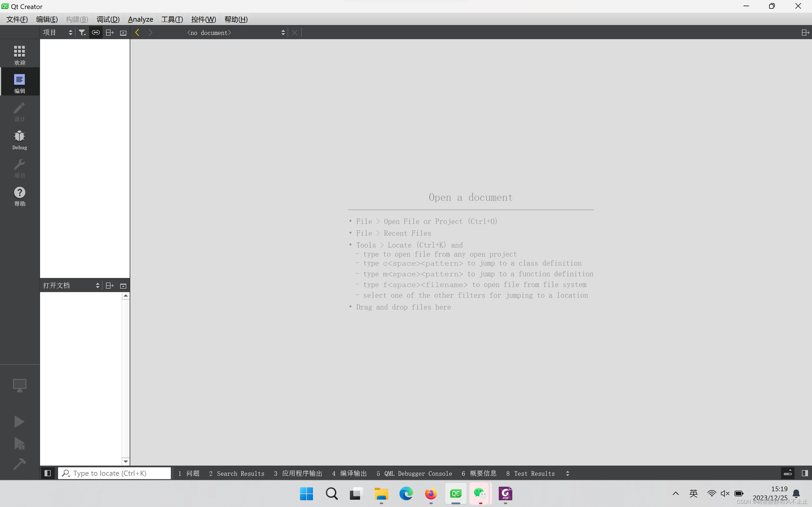Select the 项目 mode icon in sidebar
The width and height of the screenshot is (812, 507).
pyautogui.click(x=19, y=168)
